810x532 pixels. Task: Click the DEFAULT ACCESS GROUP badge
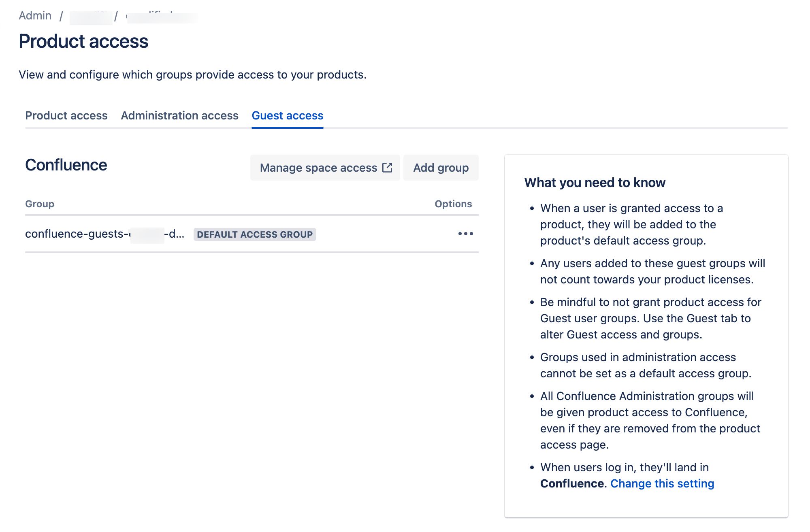[254, 234]
